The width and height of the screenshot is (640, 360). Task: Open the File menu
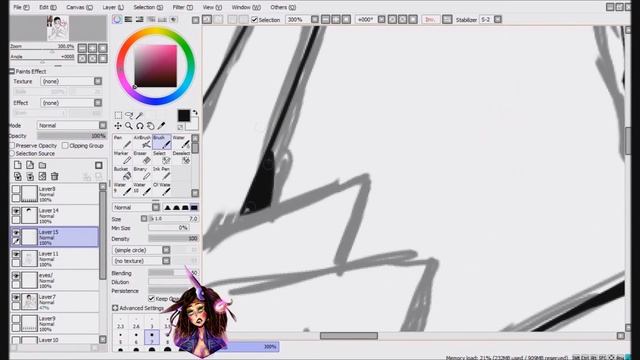pyautogui.click(x=21, y=7)
